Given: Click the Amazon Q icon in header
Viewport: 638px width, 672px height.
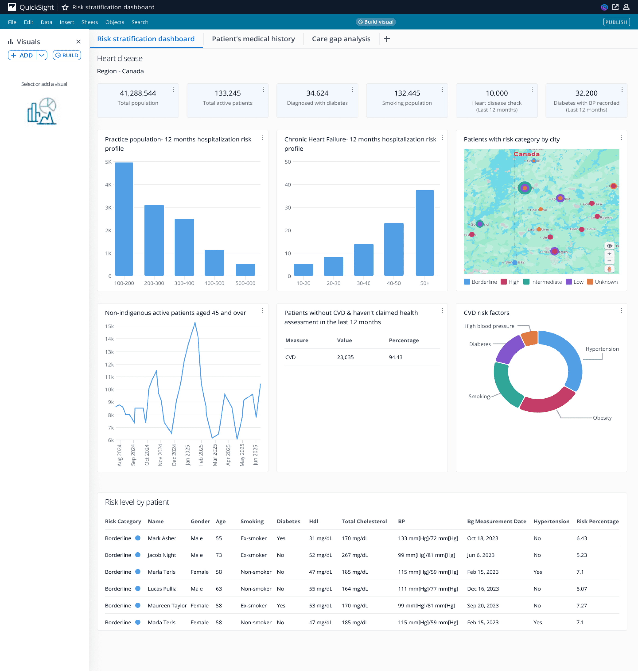Looking at the screenshot, I should 604,7.
